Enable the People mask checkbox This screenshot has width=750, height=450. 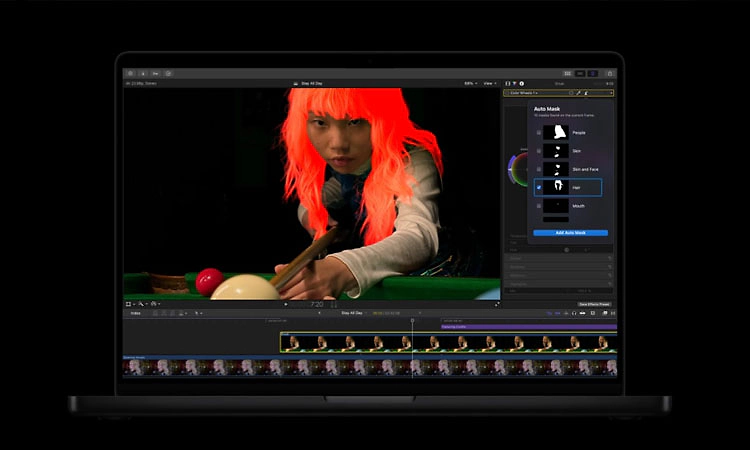(x=539, y=132)
